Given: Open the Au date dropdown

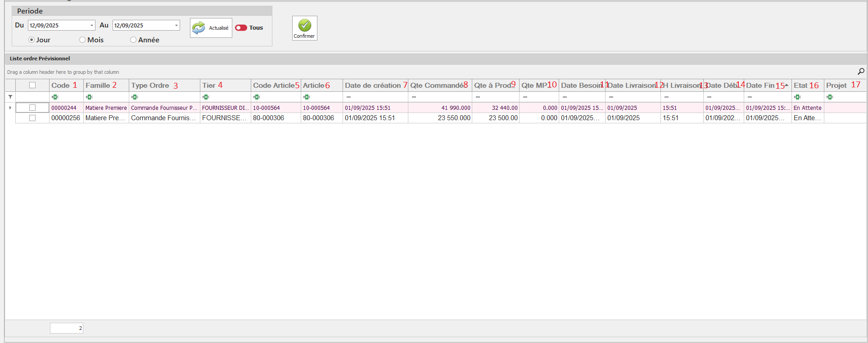Looking at the screenshot, I should 176,26.
